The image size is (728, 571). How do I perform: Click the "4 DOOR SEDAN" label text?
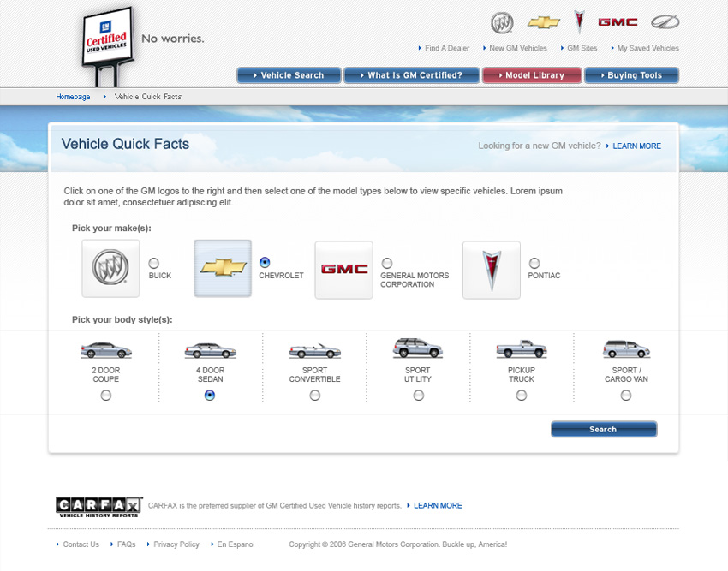[211, 375]
